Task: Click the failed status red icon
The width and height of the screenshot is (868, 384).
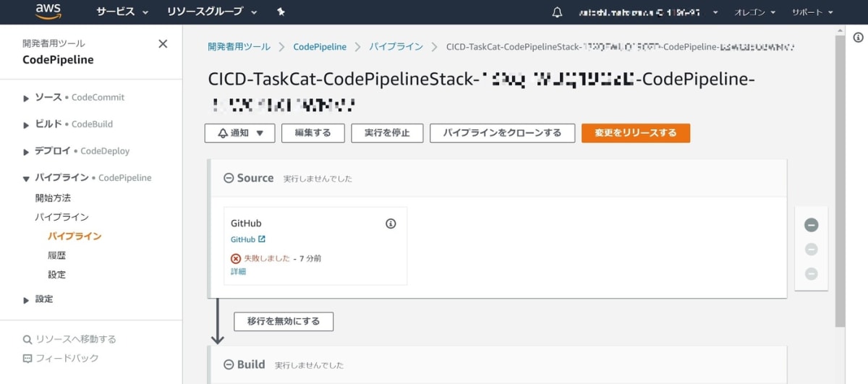Action: click(x=236, y=258)
